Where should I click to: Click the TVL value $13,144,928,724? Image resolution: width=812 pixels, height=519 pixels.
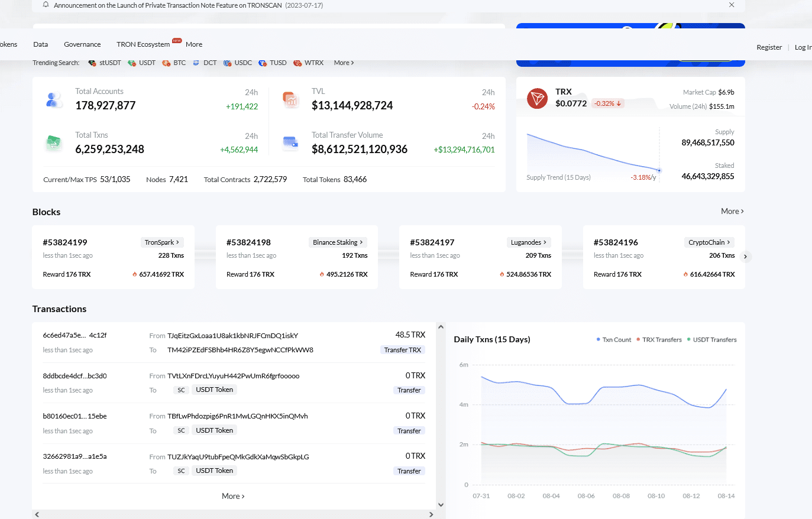point(352,105)
